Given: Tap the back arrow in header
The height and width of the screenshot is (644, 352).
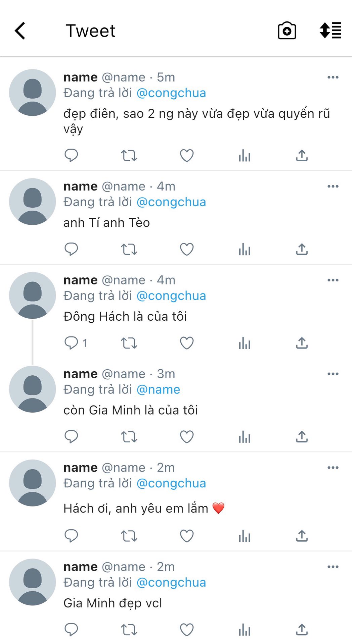Looking at the screenshot, I should [20, 31].
